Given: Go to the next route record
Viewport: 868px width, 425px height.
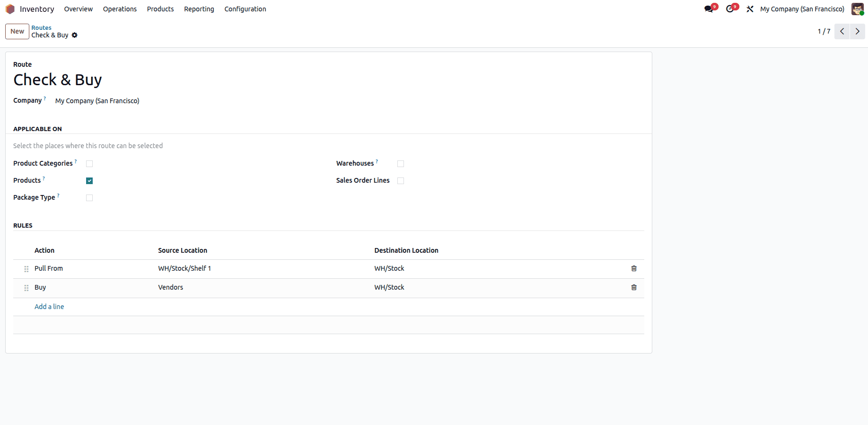Looking at the screenshot, I should (x=858, y=31).
